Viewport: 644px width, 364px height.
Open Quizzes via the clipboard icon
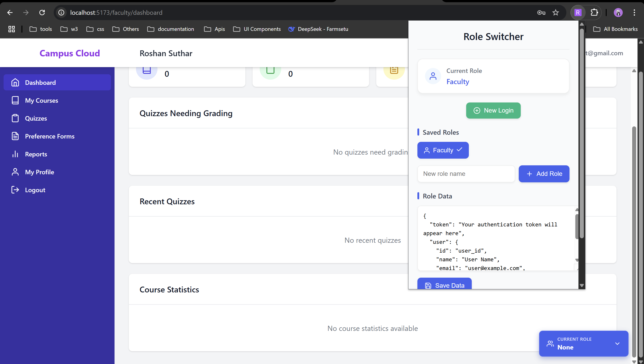(x=15, y=118)
